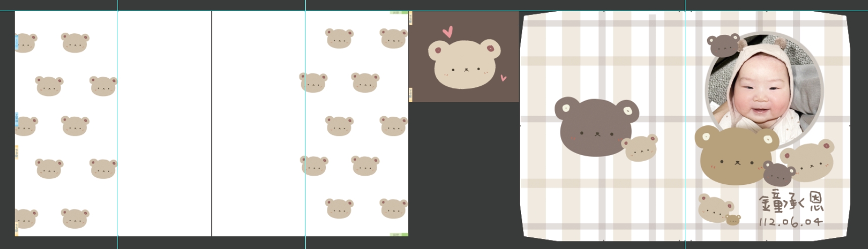Viewport: 868px width, 249px height.
Task: Select the cream bear on the dark brown square
Action: pyautogui.click(x=464, y=65)
